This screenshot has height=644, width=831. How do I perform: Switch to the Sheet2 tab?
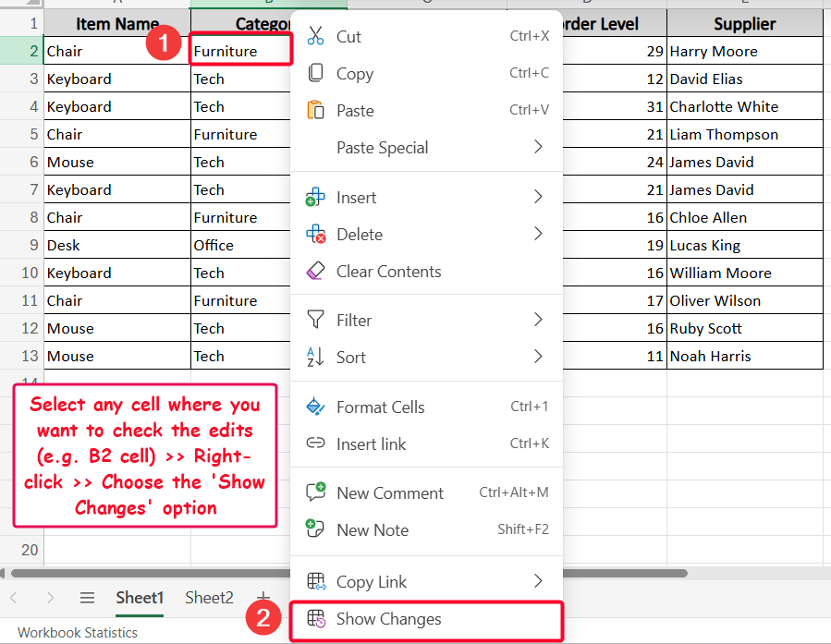(x=209, y=598)
